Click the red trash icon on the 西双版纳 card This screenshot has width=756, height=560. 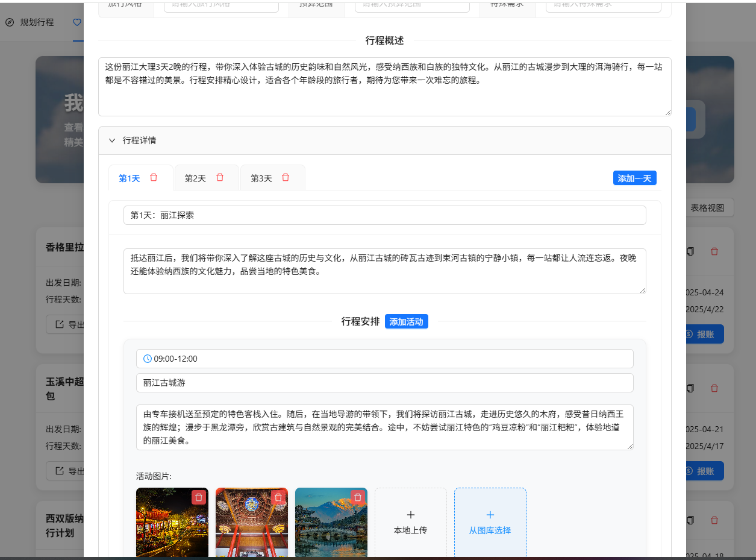tap(714, 520)
